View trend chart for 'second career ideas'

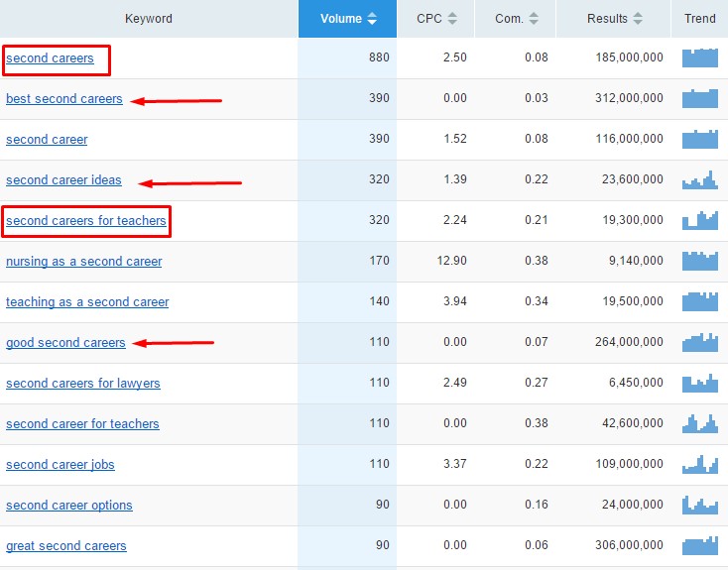(699, 179)
